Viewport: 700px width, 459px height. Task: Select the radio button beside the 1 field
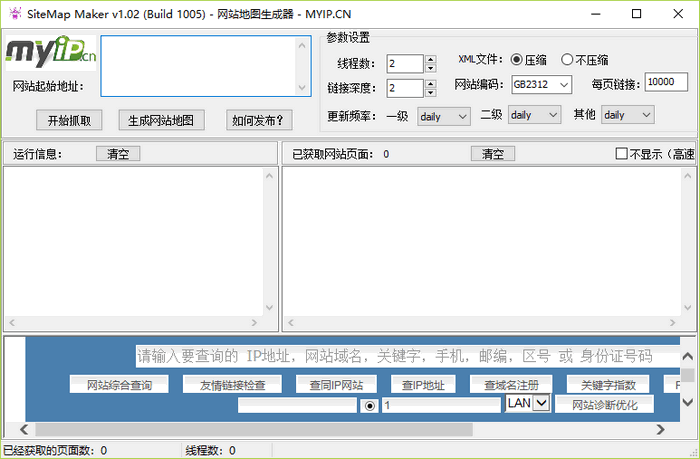370,406
